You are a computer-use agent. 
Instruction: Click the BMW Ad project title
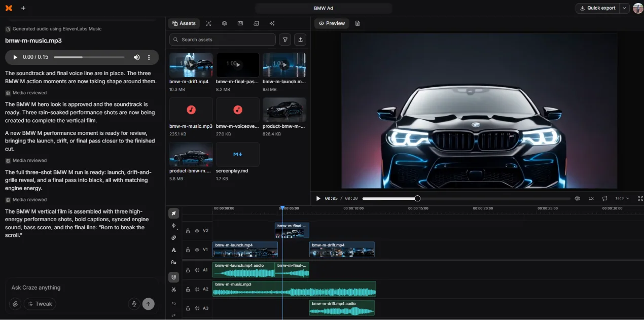point(324,8)
